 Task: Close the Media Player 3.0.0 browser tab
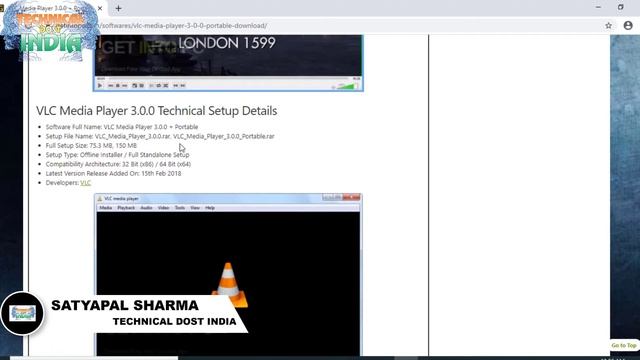click(x=100, y=8)
